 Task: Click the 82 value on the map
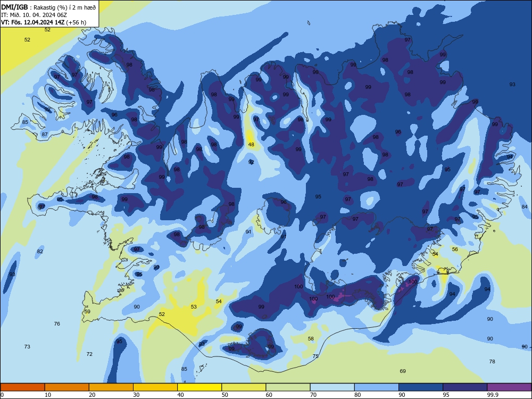pyautogui.click(x=40, y=252)
